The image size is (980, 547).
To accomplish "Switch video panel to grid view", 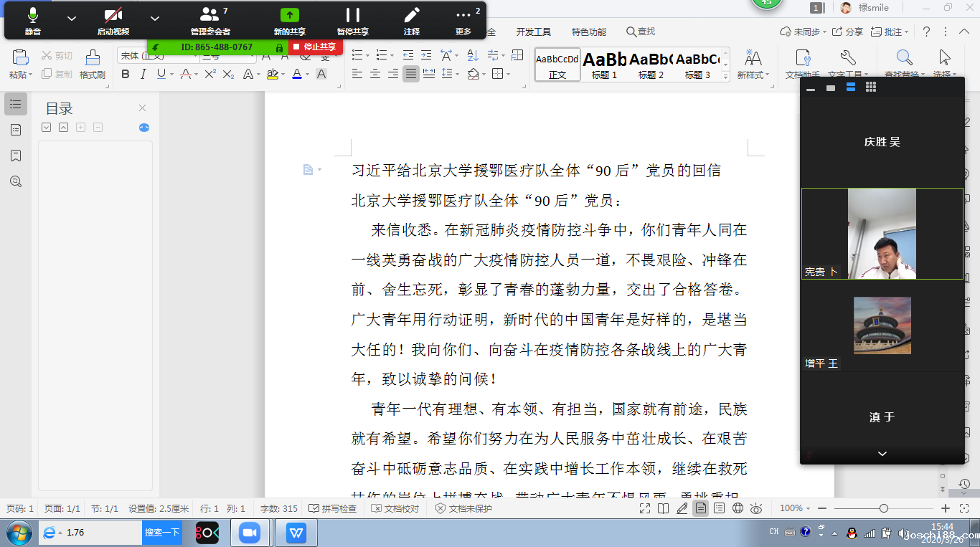I will [871, 87].
